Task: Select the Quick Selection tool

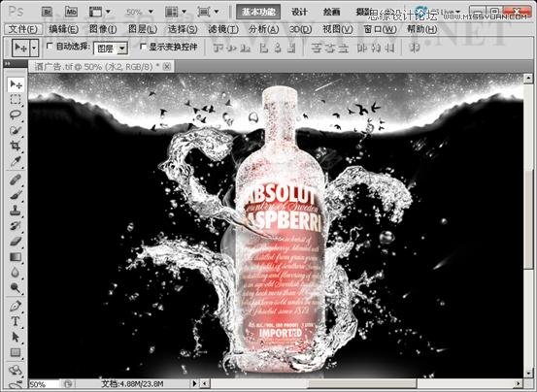Action: (x=16, y=130)
